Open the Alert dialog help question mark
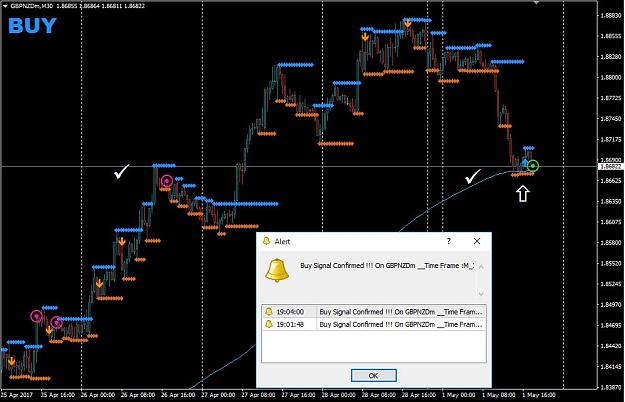Viewport: 625px width, 402px height. pos(449,241)
